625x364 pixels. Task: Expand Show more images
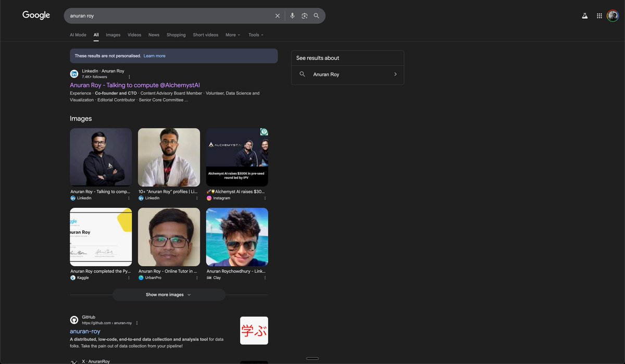(169, 295)
